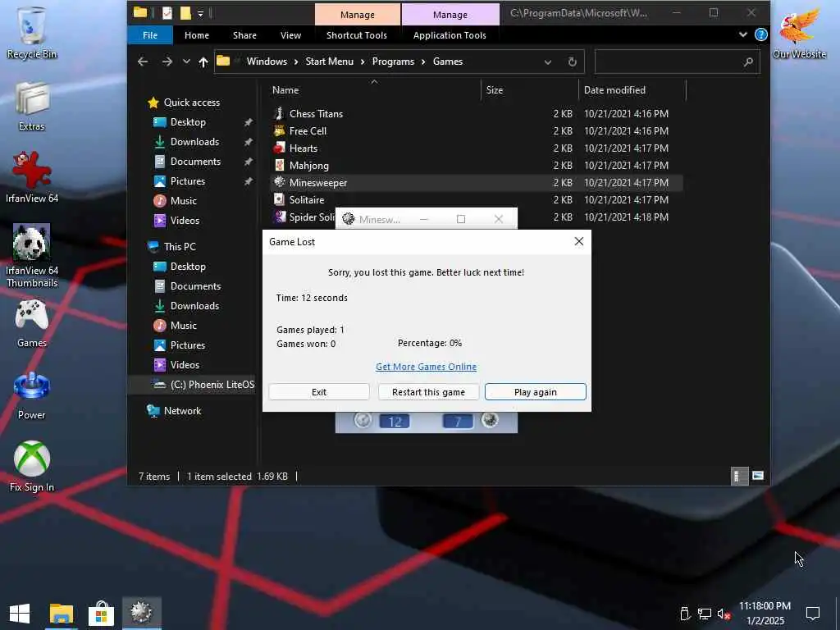Select Network in navigation pane

pyautogui.click(x=182, y=411)
